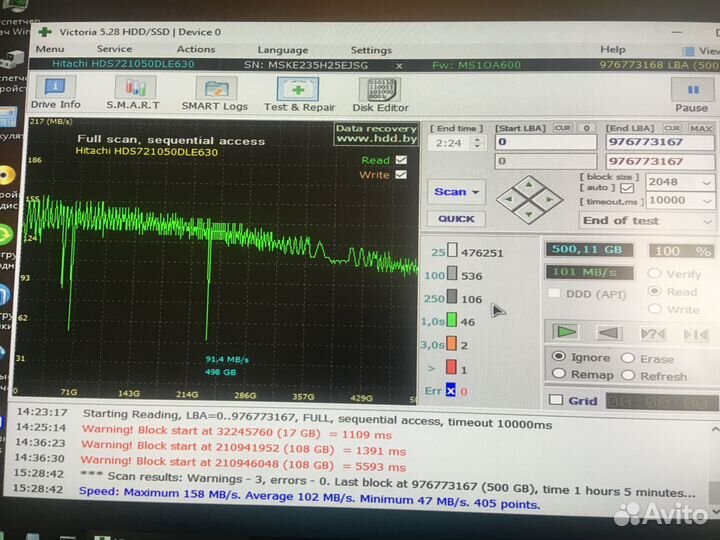Click the rewind arrow next to play

[x=608, y=332]
